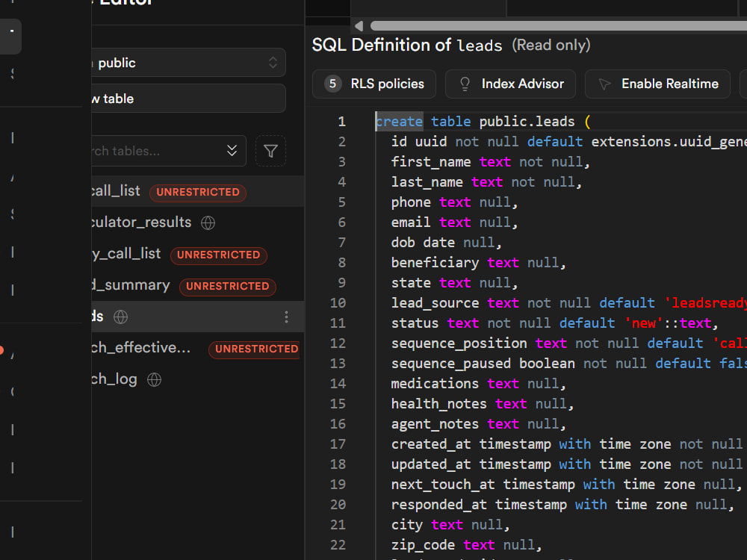This screenshot has height=560, width=747.
Task: Click 'next_touch_at' column on line 19
Action: point(443,485)
